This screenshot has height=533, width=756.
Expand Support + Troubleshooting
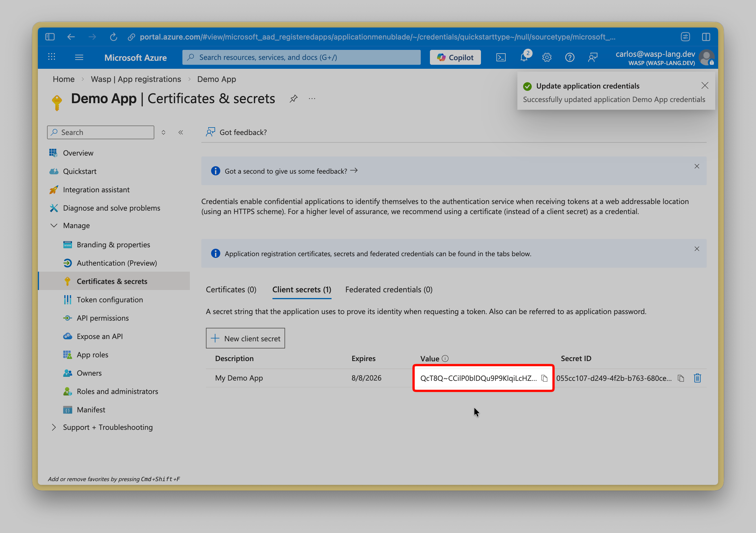click(x=54, y=427)
